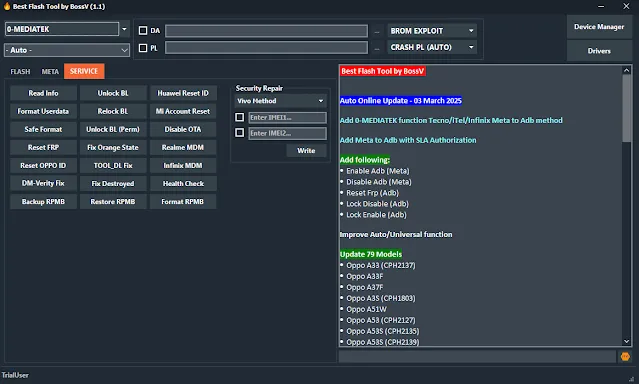Viewport: 639px width, 384px height.
Task: Click Reset OPPO ID button
Action: pyautogui.click(x=43, y=166)
